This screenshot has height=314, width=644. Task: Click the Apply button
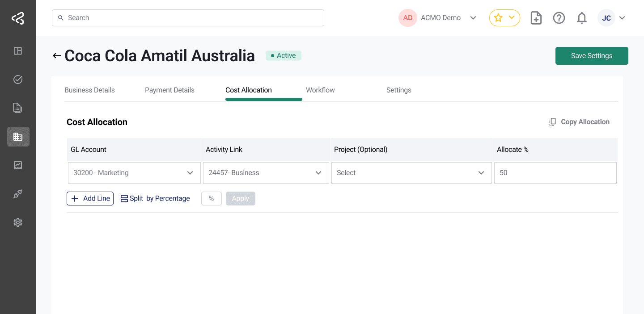241,199
